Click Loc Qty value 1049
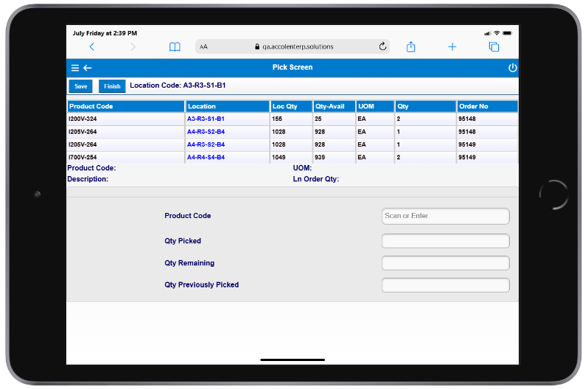The height and width of the screenshot is (389, 588). pos(279,157)
